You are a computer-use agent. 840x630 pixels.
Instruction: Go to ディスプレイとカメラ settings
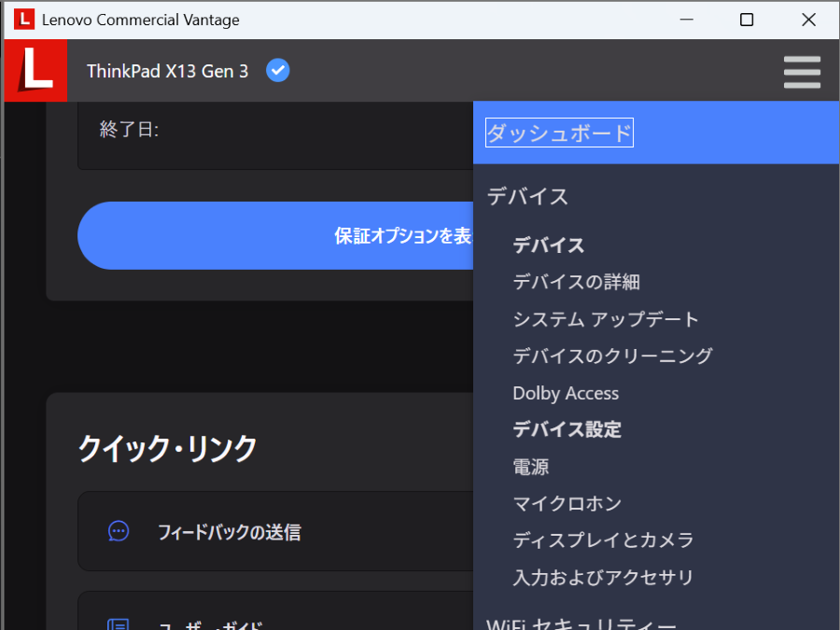(x=604, y=540)
